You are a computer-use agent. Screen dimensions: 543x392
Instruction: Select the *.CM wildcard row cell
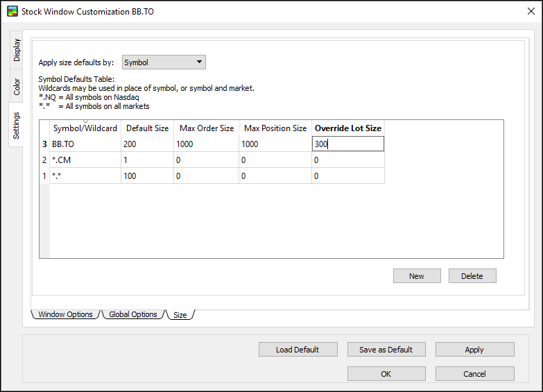click(x=85, y=160)
